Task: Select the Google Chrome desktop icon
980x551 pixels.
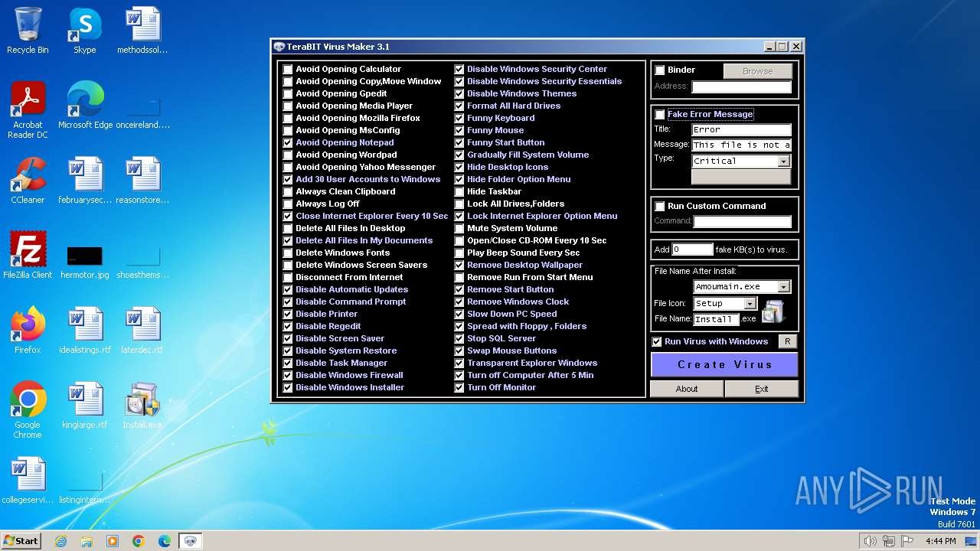Action: [28, 410]
